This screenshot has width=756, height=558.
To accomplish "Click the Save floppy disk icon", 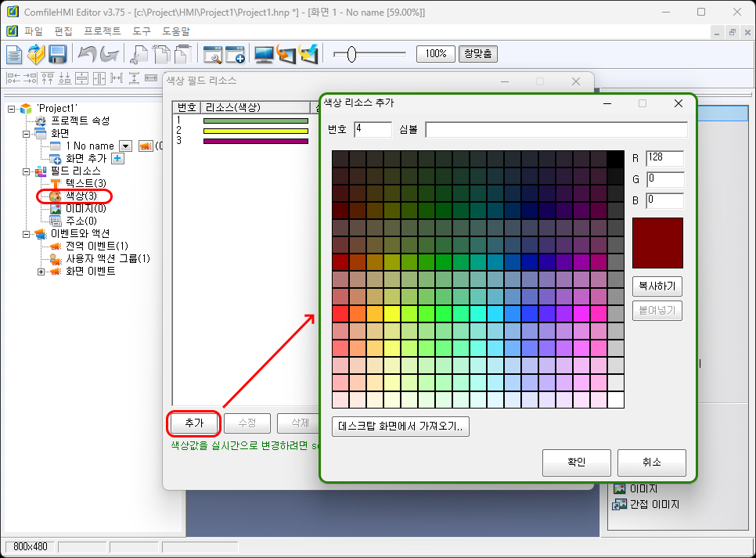I will (57, 54).
